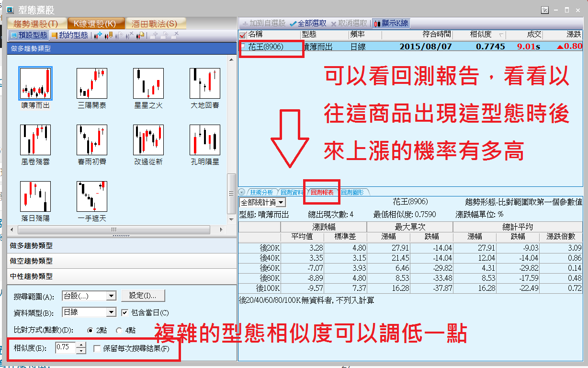Open 我的型態 pattern list
Image resolution: width=588 pixels, height=368 pixels.
(x=70, y=35)
